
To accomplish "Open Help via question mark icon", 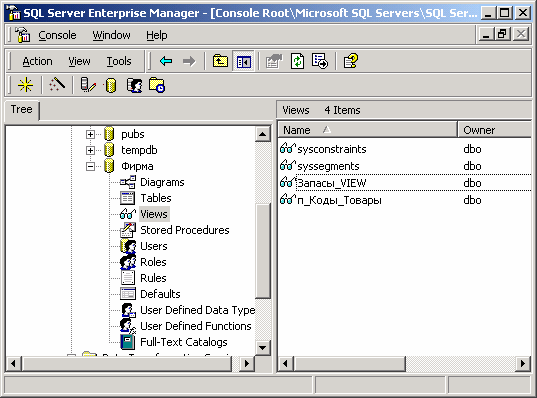I will [x=351, y=61].
